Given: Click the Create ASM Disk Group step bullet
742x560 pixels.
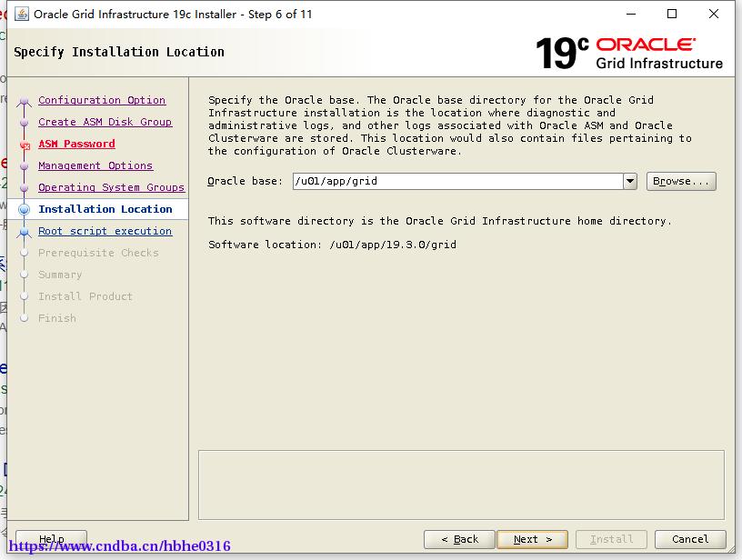Looking at the screenshot, I should [x=25, y=123].
